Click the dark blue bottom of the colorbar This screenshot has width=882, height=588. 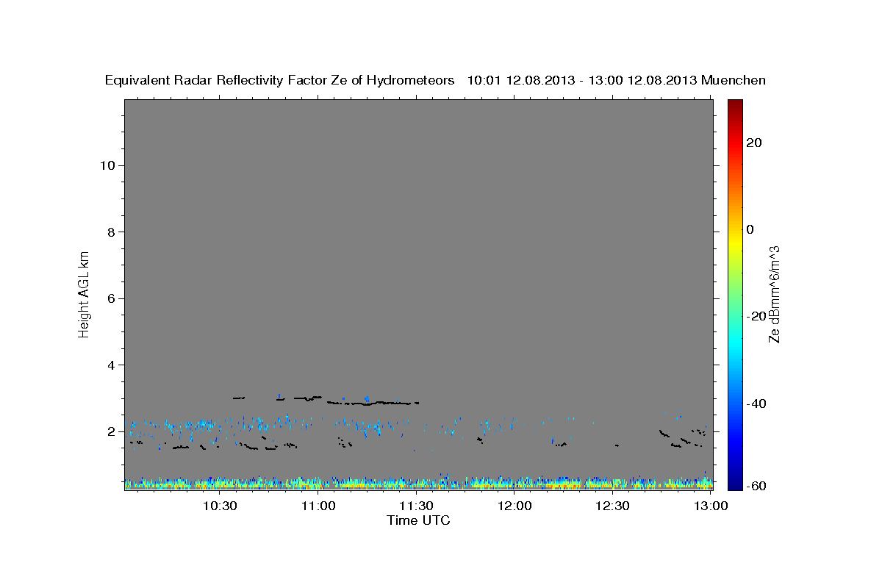click(x=735, y=484)
